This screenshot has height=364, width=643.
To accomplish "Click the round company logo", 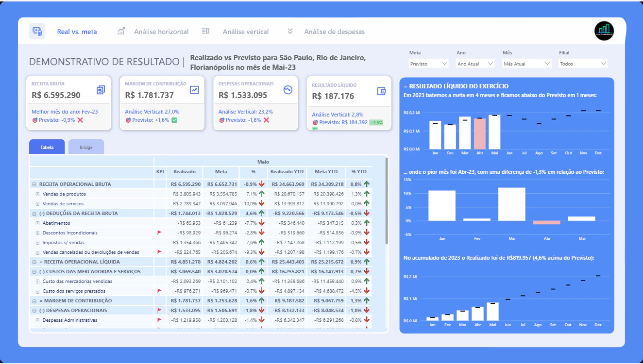I will click(x=604, y=31).
